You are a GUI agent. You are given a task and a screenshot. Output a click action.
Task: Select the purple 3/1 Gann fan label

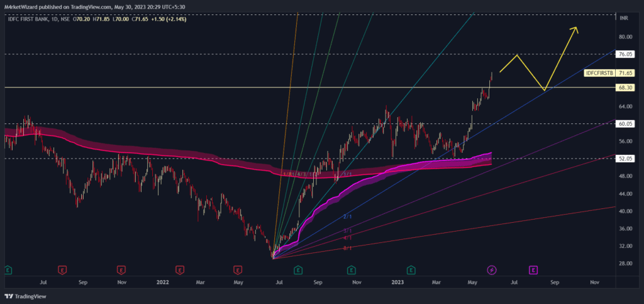pos(348,230)
